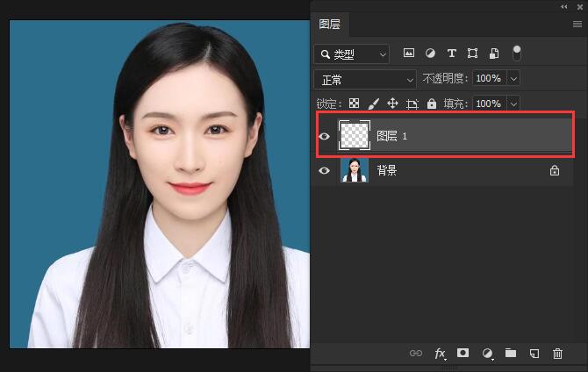This screenshot has width=588, height=372.
Task: Click the 不透明度 100% value field
Action: (490, 78)
